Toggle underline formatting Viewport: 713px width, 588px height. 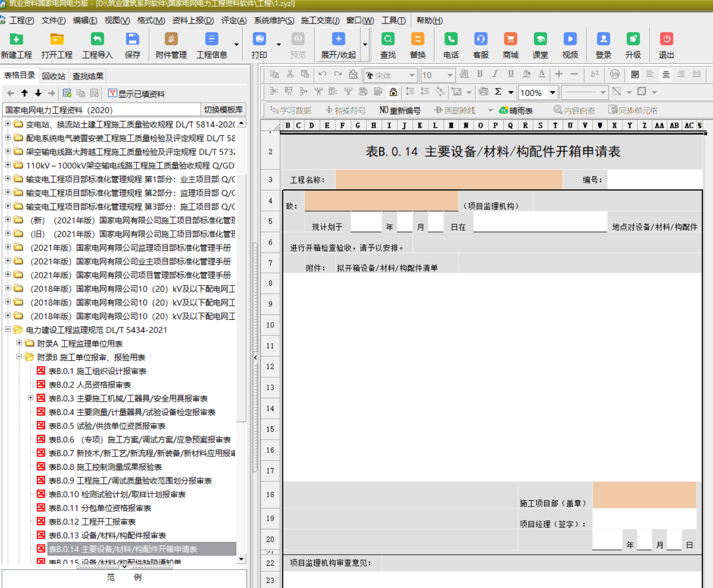[x=511, y=74]
